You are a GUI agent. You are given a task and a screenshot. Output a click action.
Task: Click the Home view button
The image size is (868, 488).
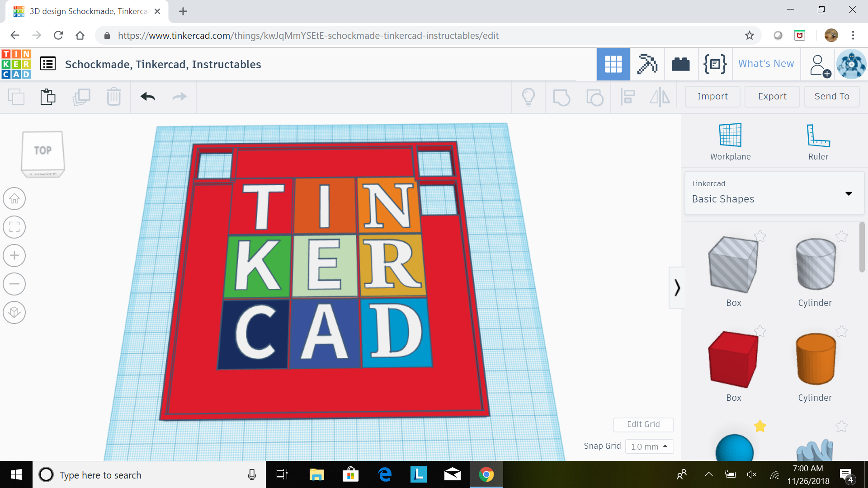coord(14,199)
